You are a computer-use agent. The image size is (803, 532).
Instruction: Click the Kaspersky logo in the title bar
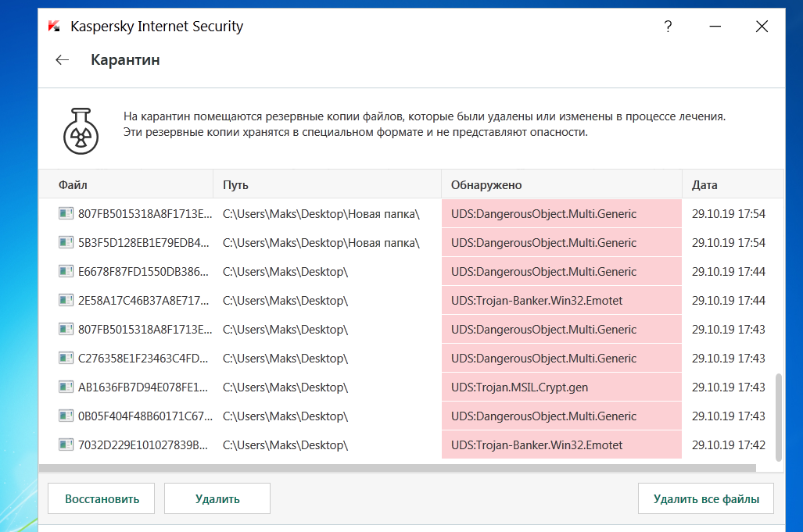point(54,27)
